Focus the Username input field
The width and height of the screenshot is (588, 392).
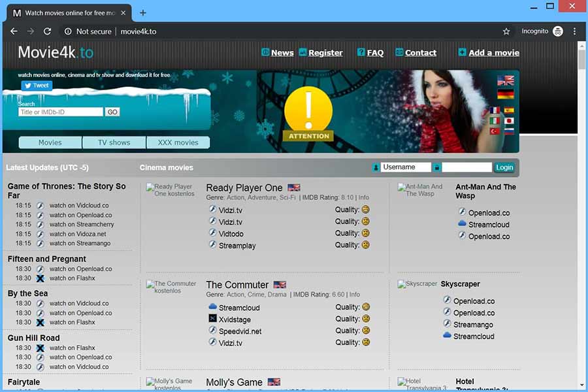406,167
